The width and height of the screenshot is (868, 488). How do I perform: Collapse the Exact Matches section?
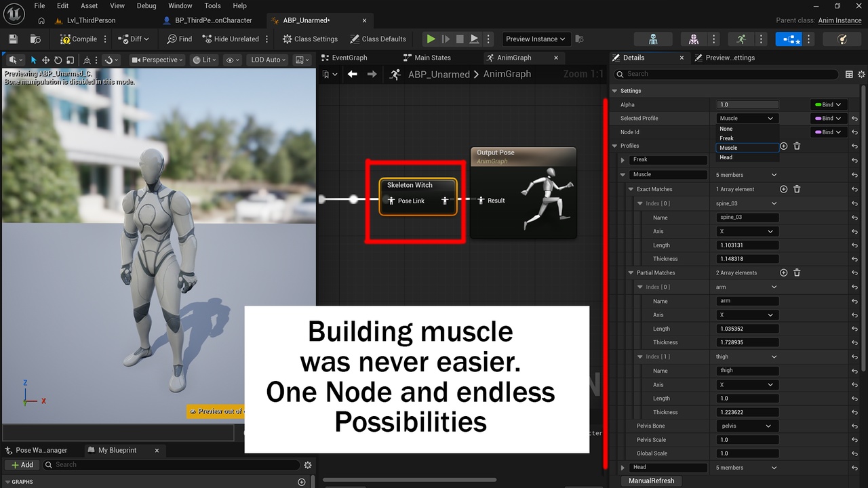tap(631, 189)
